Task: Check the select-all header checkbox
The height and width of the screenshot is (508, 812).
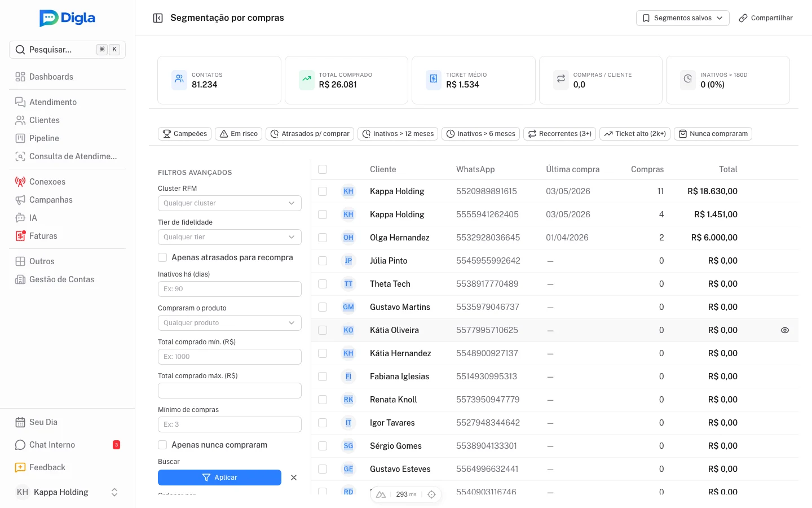Action: pos(323,169)
